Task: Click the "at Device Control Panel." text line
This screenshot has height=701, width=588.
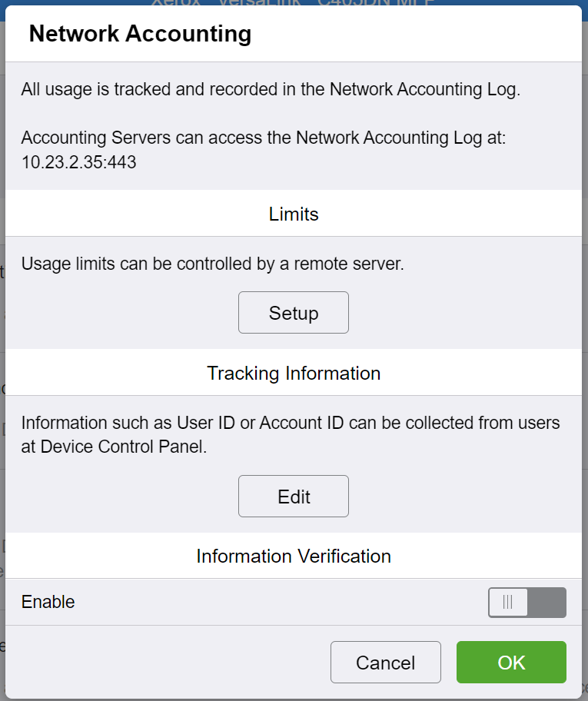Action: tap(114, 447)
